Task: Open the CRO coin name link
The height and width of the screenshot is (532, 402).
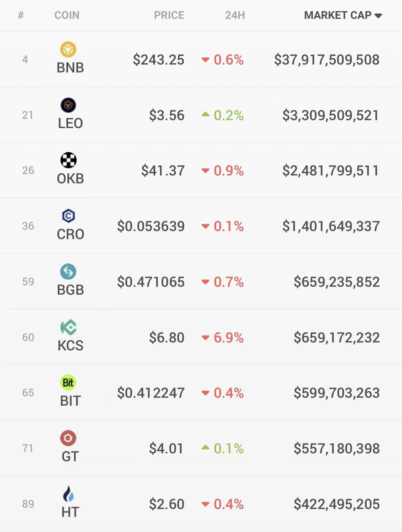Action: [x=70, y=234]
